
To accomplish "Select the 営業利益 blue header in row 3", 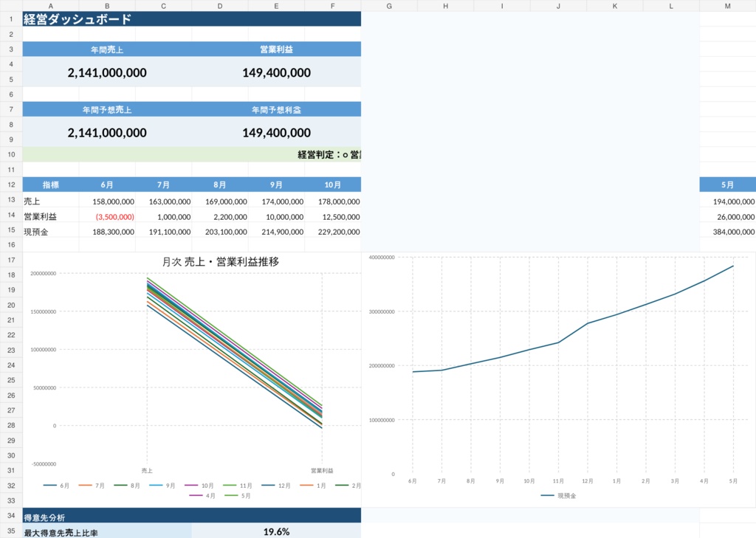I will pos(276,49).
